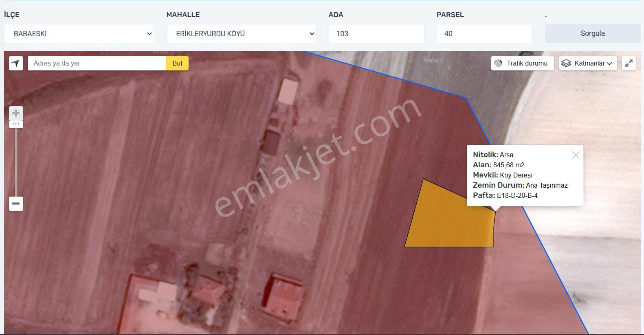Click the Yandex logo on map
The width and height of the screenshot is (644, 335).
coord(431,60)
